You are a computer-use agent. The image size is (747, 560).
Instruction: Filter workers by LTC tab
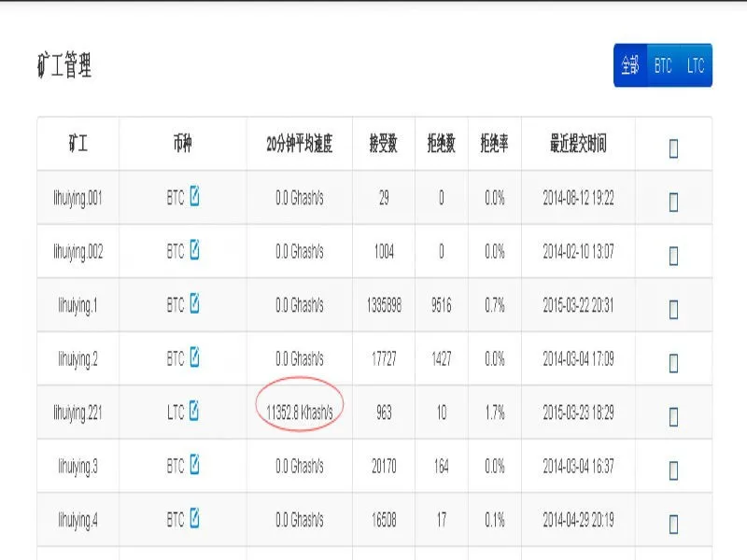point(696,65)
